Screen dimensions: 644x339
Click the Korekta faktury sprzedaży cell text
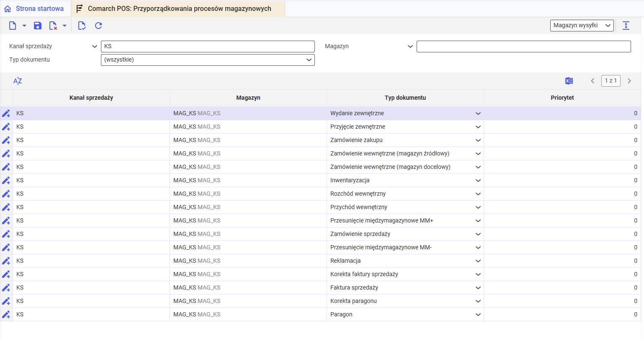tap(364, 274)
